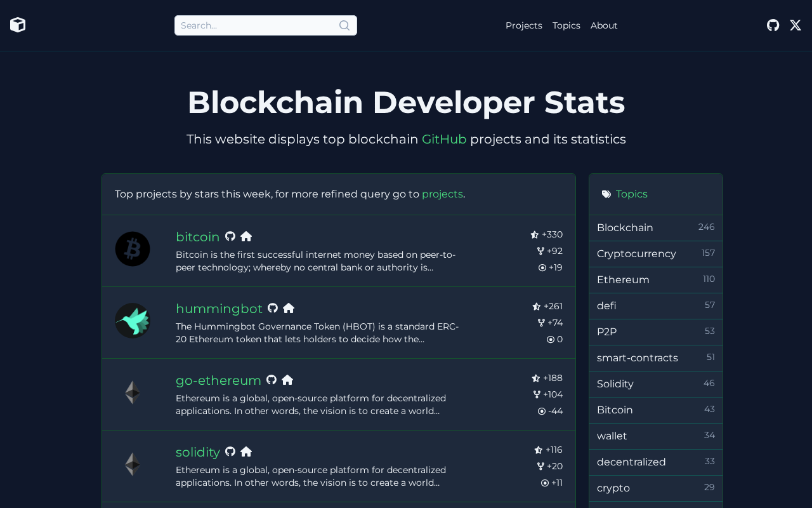
Task: Click solidity's homepage house icon
Action: 246,451
